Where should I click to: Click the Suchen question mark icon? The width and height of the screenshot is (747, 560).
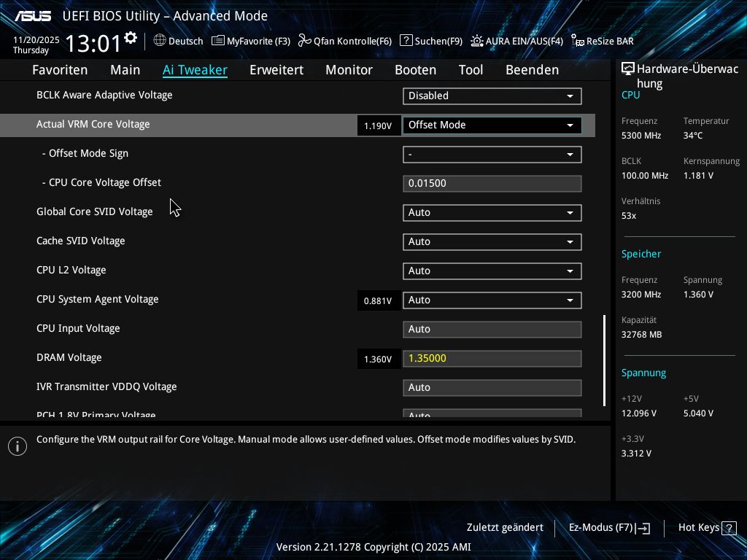pos(406,41)
